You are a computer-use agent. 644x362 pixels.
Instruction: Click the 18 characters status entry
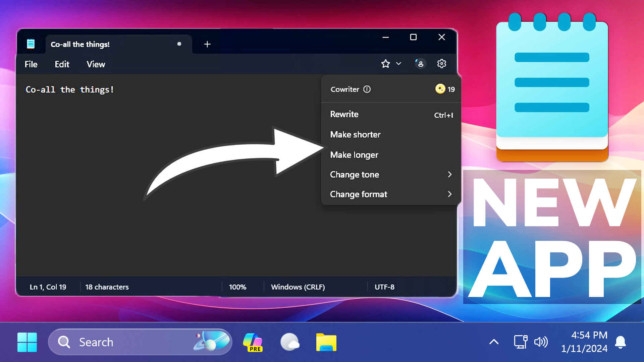(x=107, y=287)
